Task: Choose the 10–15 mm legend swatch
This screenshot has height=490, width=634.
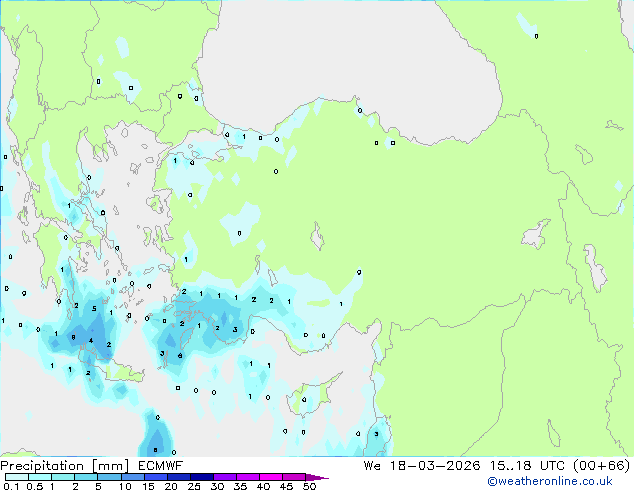Action: 132,477
